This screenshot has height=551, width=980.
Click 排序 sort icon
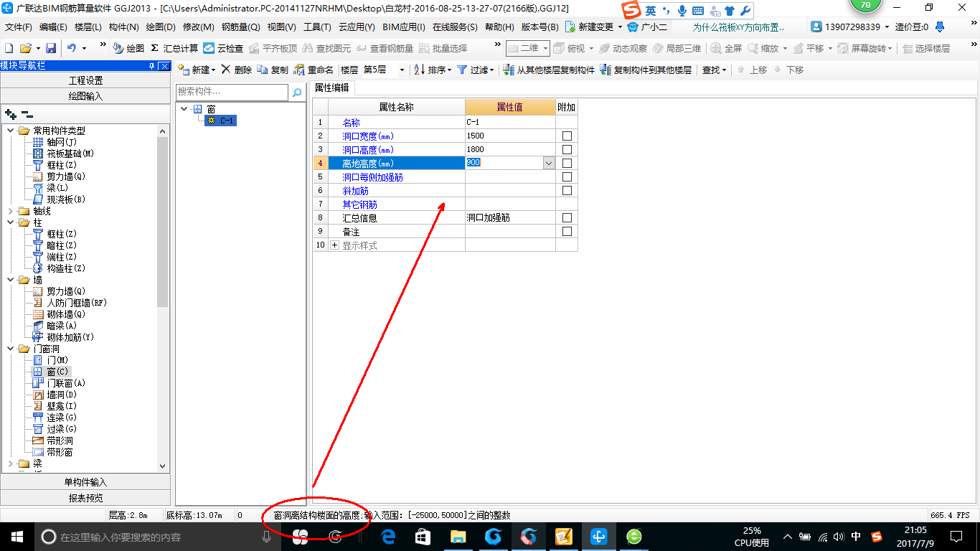coord(419,70)
